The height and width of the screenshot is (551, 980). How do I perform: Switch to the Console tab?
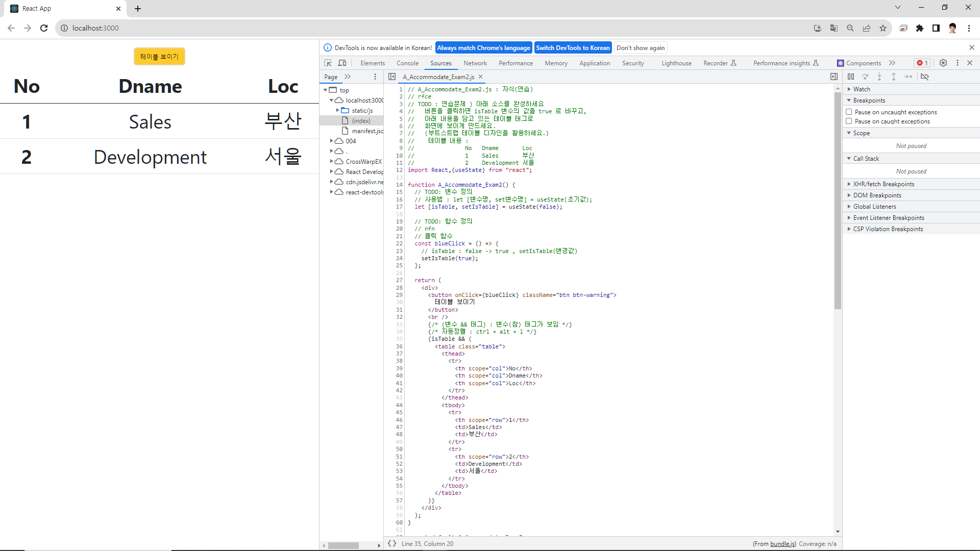pyautogui.click(x=407, y=63)
